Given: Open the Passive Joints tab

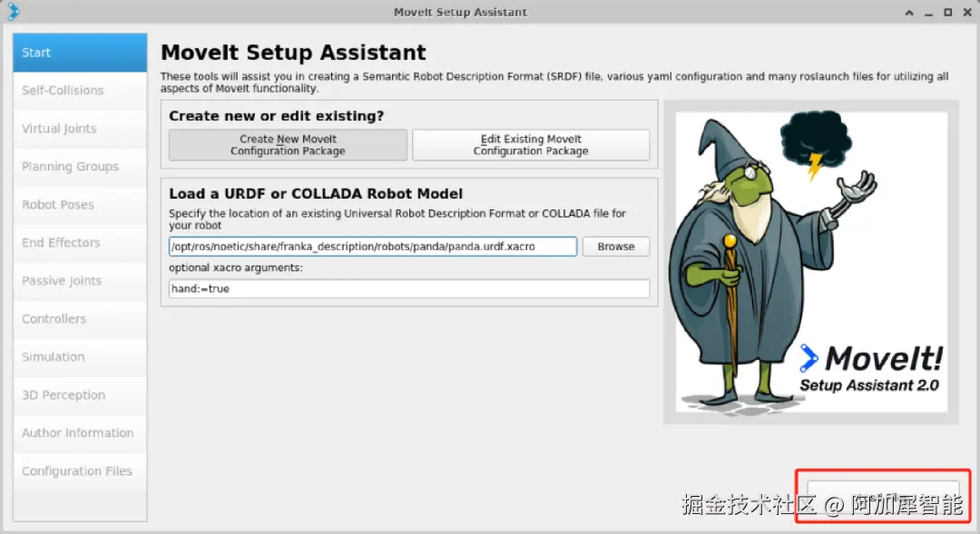Looking at the screenshot, I should pyautogui.click(x=80, y=281).
